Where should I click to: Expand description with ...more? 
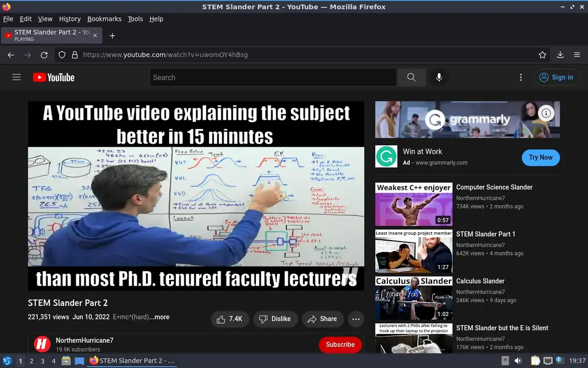(159, 317)
